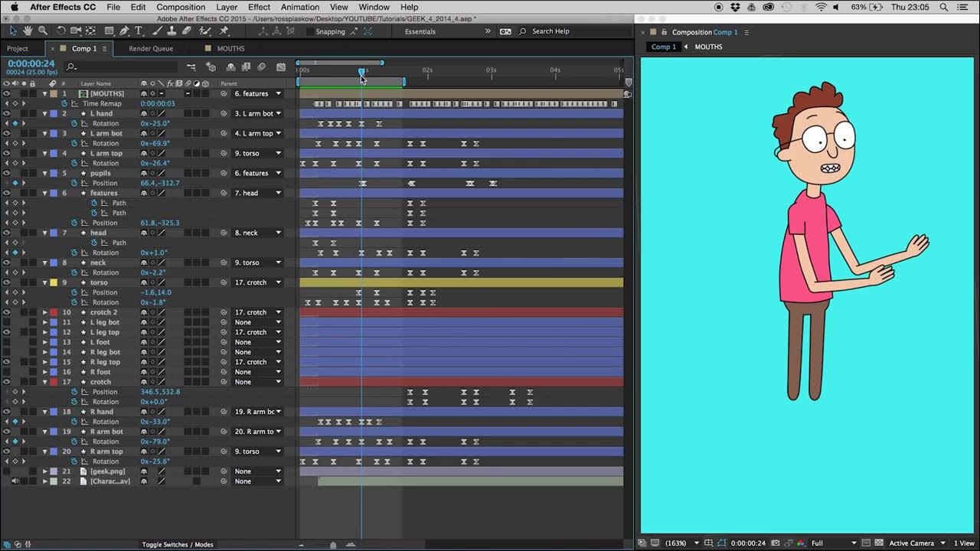Open the Effect menu
Viewport: 980px width, 551px height.
coord(259,7)
